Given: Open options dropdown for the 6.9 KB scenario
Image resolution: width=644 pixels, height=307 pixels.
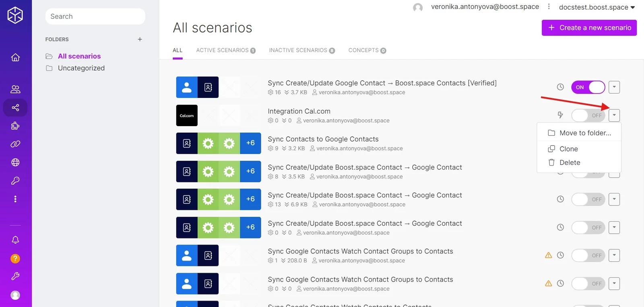Looking at the screenshot, I should [x=614, y=199].
